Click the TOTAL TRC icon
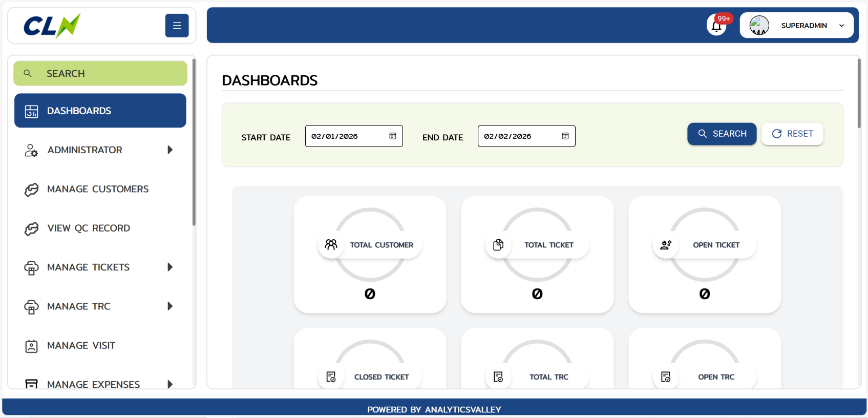The image size is (868, 418). pos(498,377)
